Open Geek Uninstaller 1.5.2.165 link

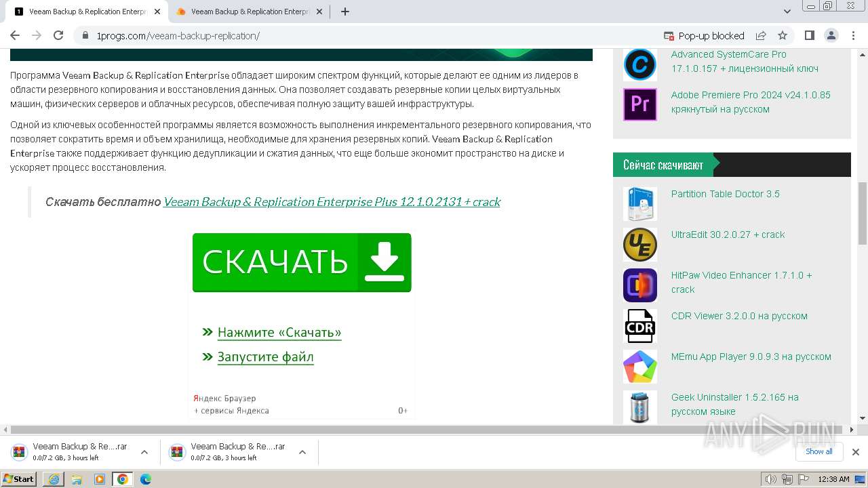(734, 405)
